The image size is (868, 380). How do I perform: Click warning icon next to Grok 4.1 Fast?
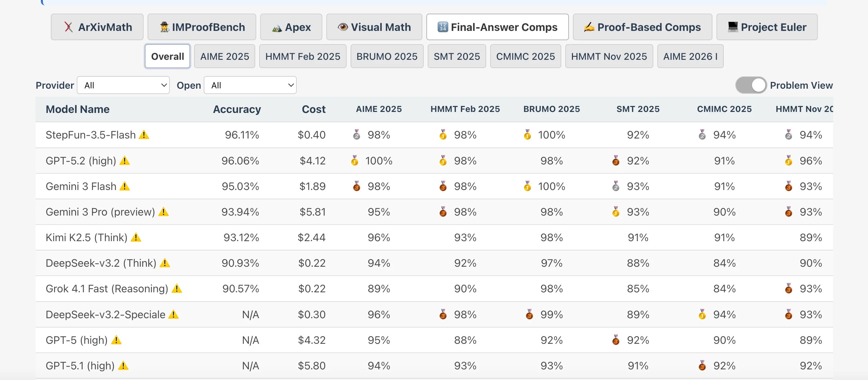[176, 289]
